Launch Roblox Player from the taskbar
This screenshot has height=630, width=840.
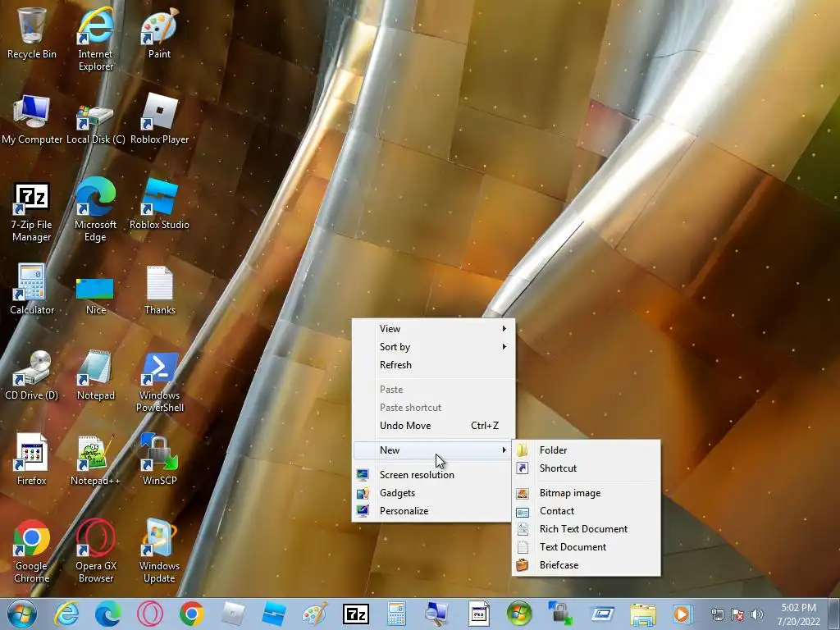point(233,614)
